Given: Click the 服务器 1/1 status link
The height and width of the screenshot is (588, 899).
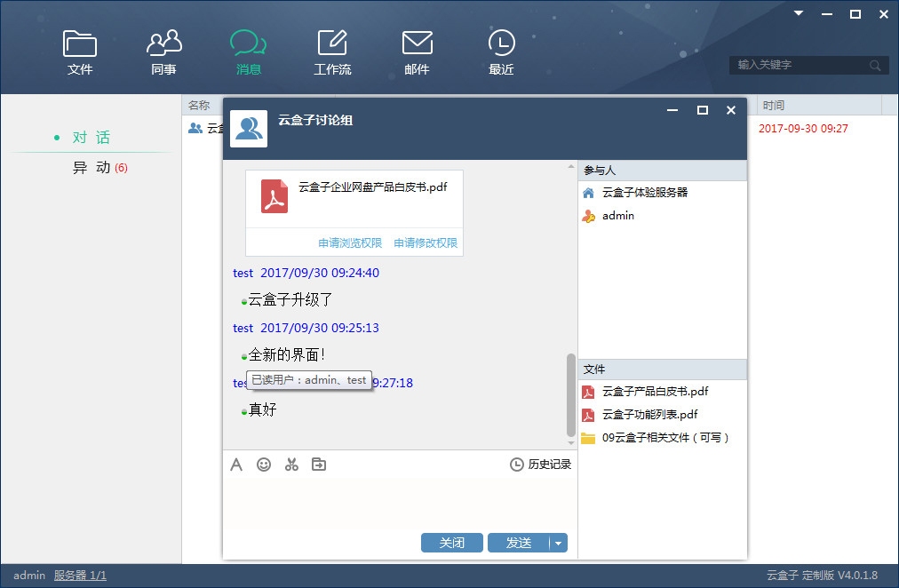Looking at the screenshot, I should [80, 576].
